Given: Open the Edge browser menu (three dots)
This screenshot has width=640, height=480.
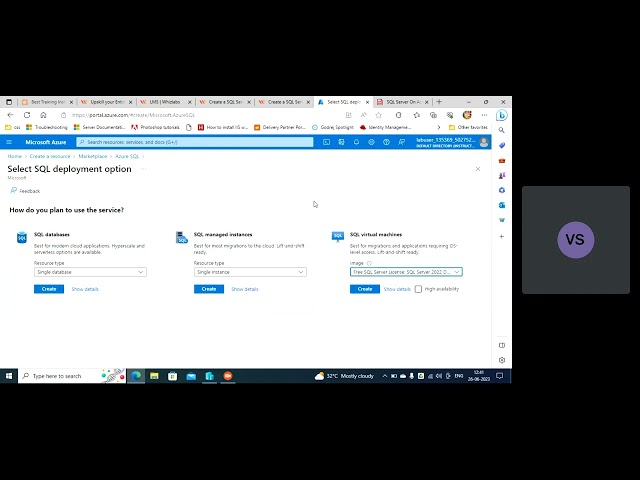Looking at the screenshot, I should tap(484, 115).
